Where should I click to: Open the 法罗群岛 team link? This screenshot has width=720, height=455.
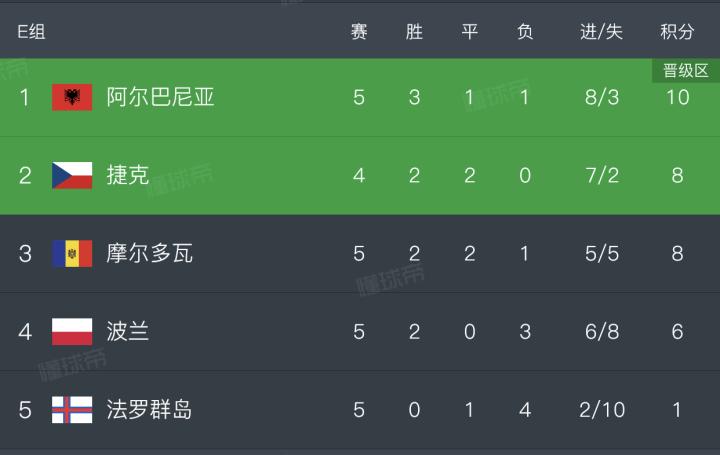pos(149,410)
